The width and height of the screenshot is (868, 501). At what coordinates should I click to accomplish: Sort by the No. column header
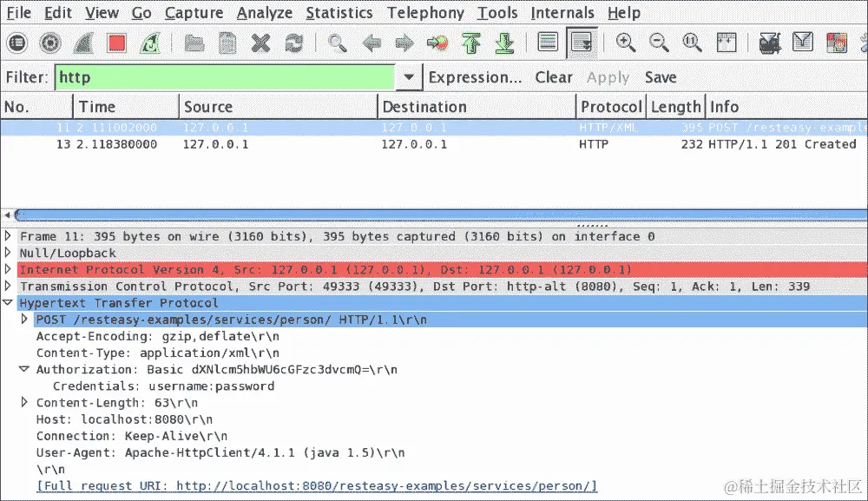tap(36, 106)
